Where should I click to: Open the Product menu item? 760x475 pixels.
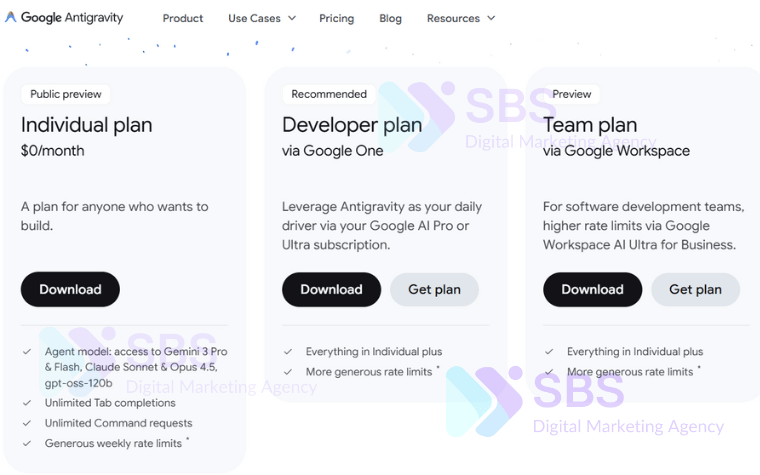(x=183, y=18)
